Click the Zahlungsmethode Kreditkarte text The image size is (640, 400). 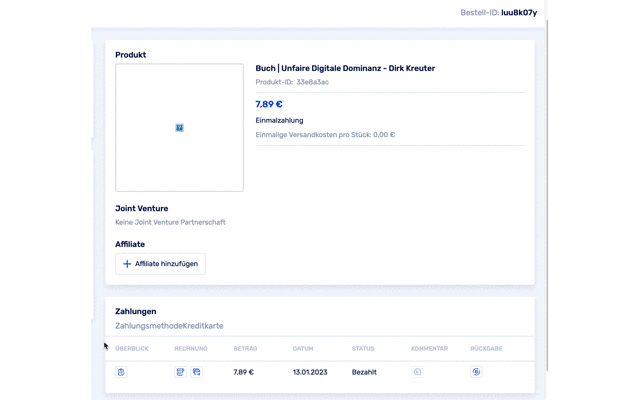pos(169,326)
